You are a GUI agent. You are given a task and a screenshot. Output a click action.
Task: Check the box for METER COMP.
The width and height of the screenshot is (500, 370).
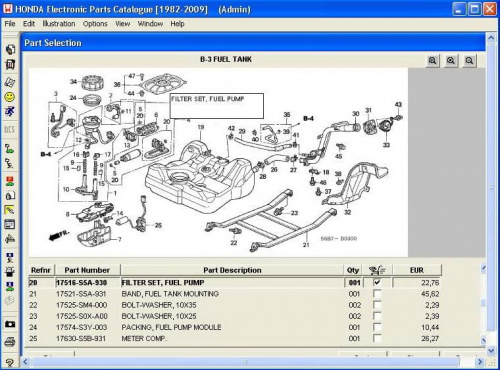pyautogui.click(x=377, y=338)
